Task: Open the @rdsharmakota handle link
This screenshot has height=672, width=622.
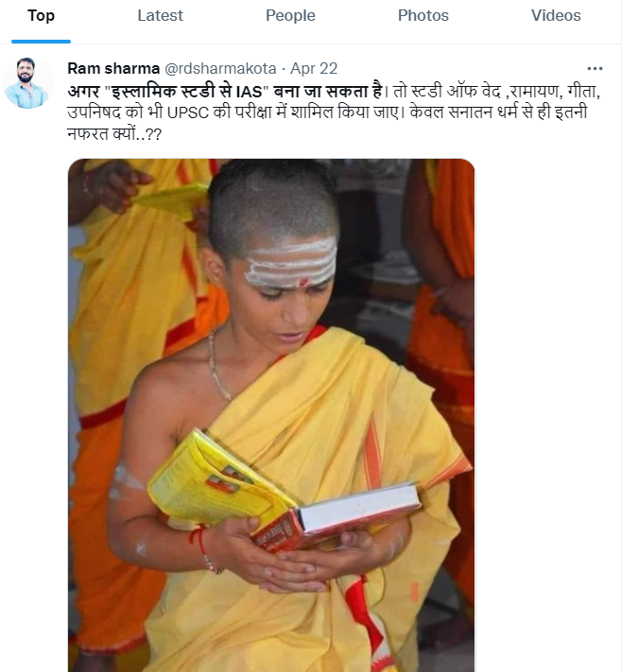Action: click(x=220, y=69)
